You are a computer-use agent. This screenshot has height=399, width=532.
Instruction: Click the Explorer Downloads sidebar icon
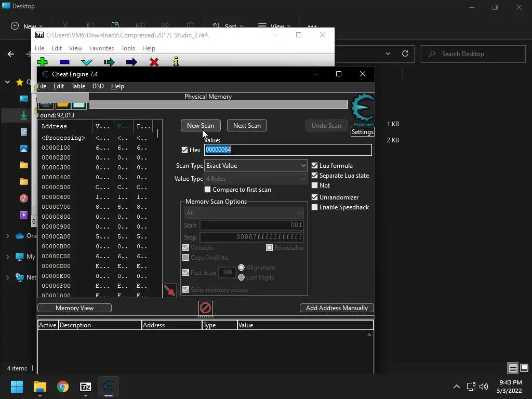[x=24, y=115]
